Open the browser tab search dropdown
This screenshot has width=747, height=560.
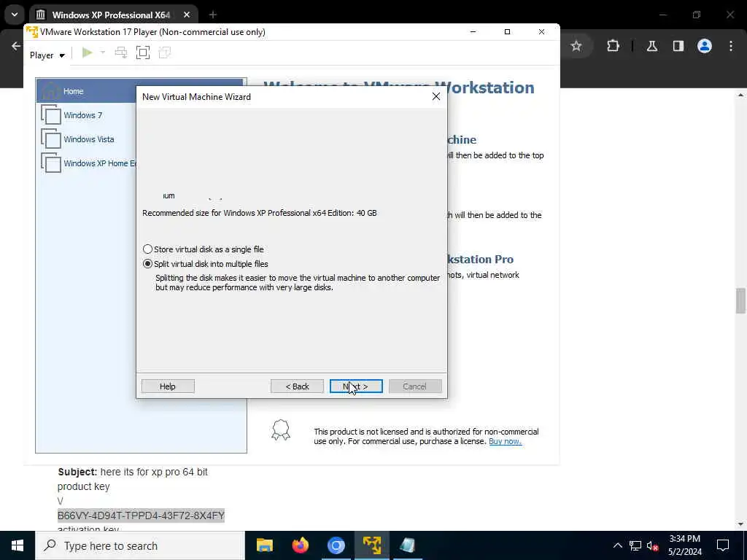coord(15,15)
